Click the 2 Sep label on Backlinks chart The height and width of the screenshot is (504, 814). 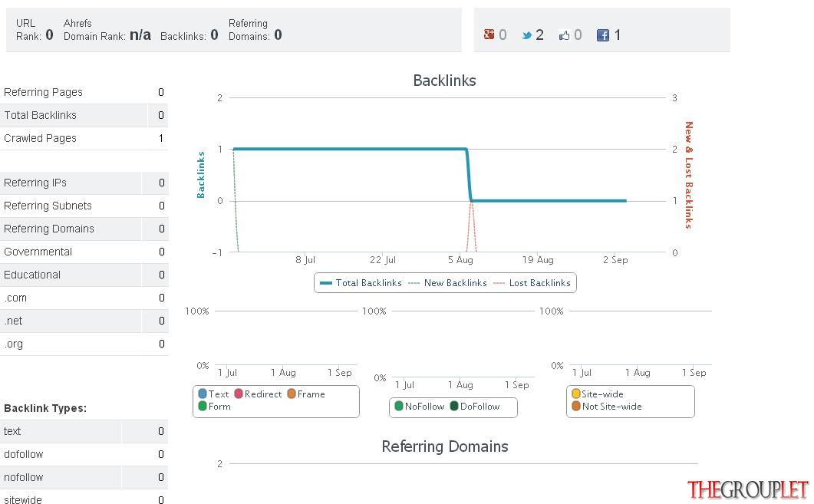[615, 260]
